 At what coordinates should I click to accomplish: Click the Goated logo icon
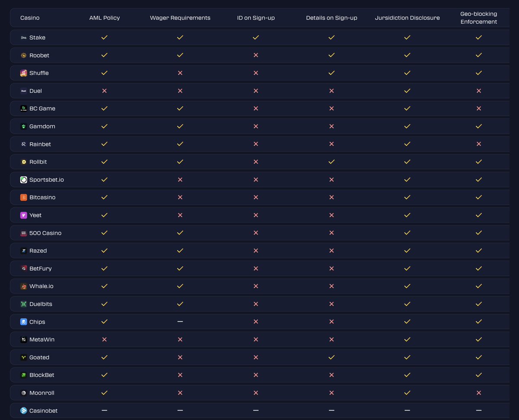click(x=24, y=357)
